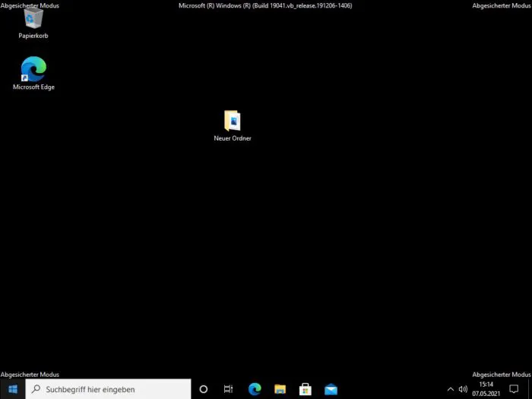The height and width of the screenshot is (399, 532).
Task: Select the Neuer Ordner folder on desktop
Action: pos(233,125)
